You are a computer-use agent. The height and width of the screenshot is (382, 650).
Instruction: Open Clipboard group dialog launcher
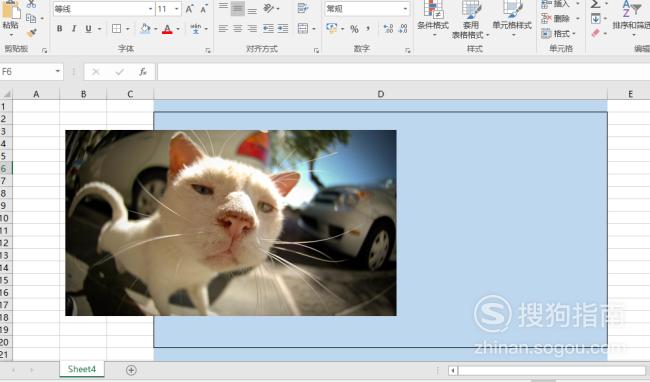[44, 51]
